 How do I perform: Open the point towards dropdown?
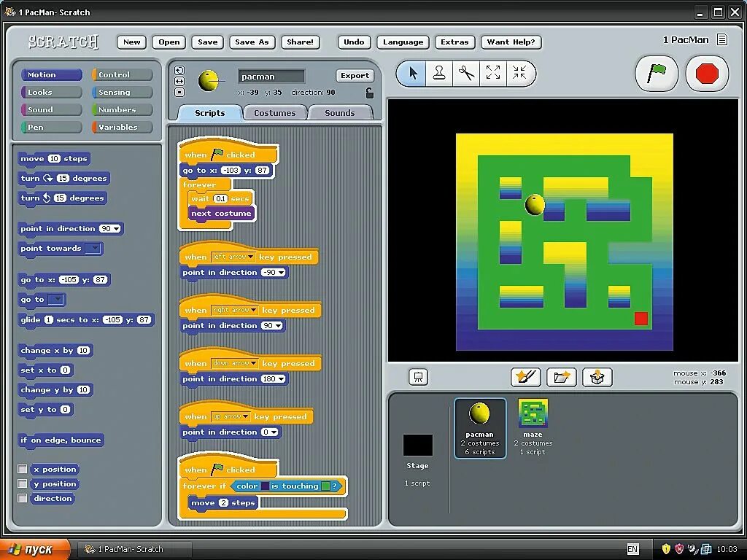(94, 248)
